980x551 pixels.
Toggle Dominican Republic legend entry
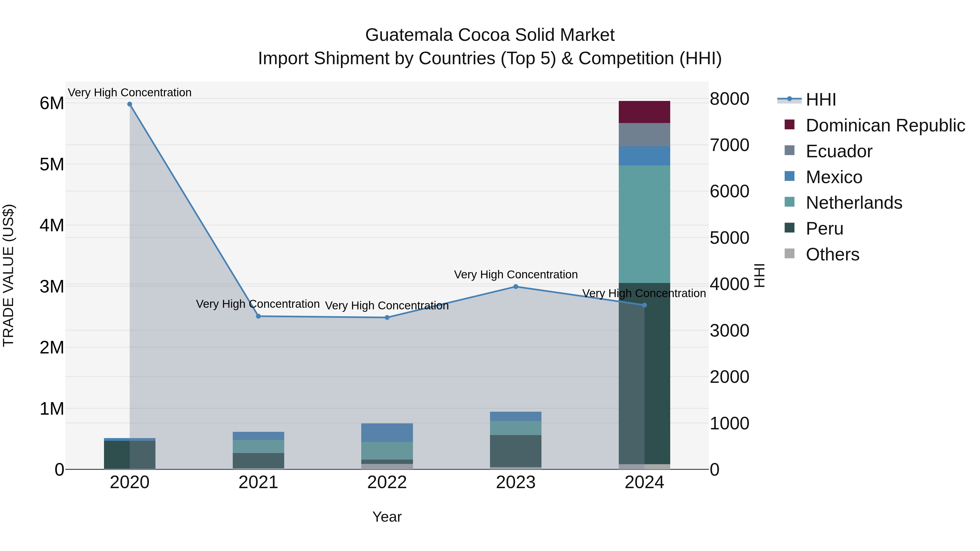tap(874, 125)
